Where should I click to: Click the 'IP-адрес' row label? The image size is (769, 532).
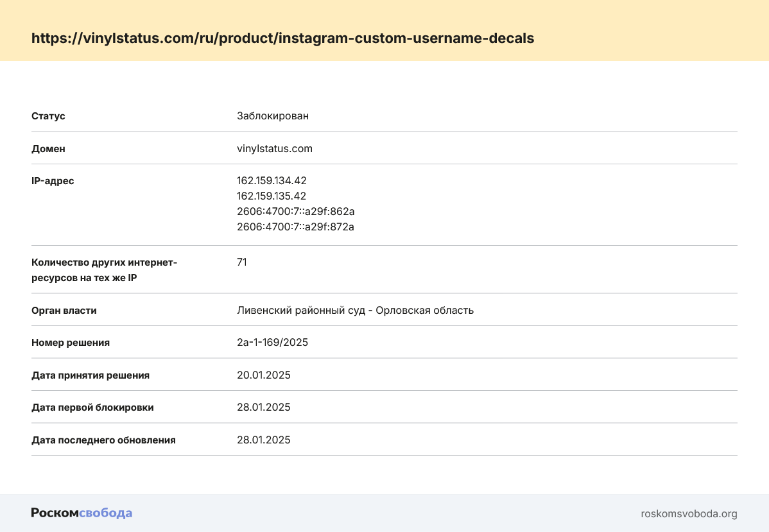tap(53, 181)
